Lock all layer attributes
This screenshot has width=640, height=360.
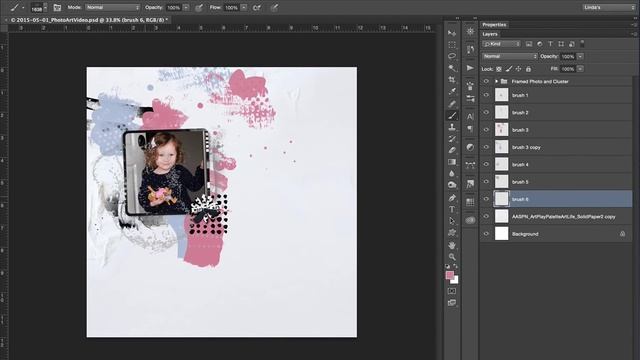pos(529,69)
